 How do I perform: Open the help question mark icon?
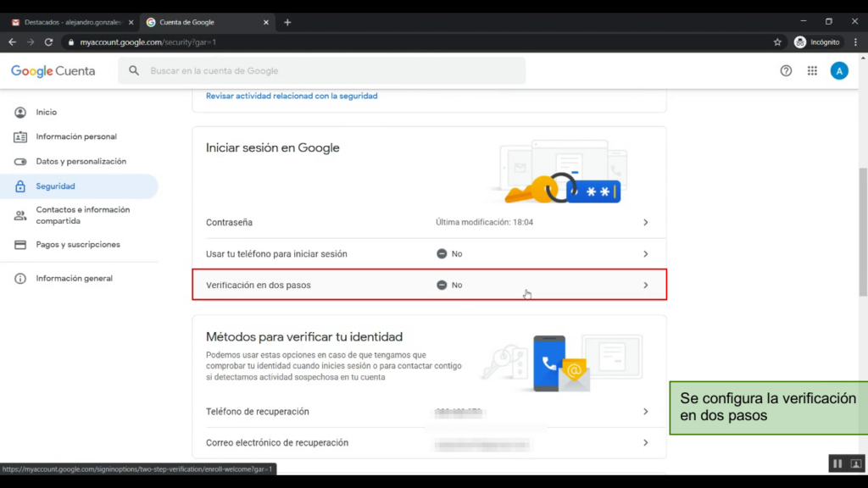tap(786, 71)
